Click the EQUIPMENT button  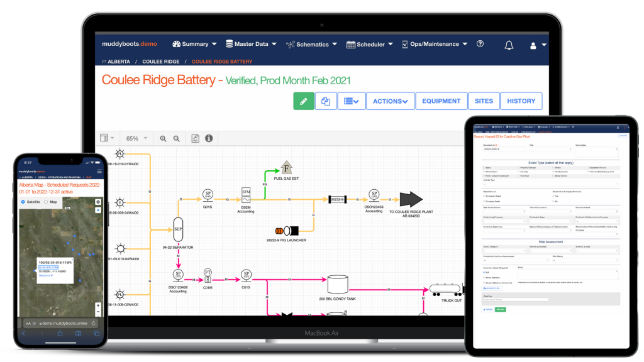(441, 101)
